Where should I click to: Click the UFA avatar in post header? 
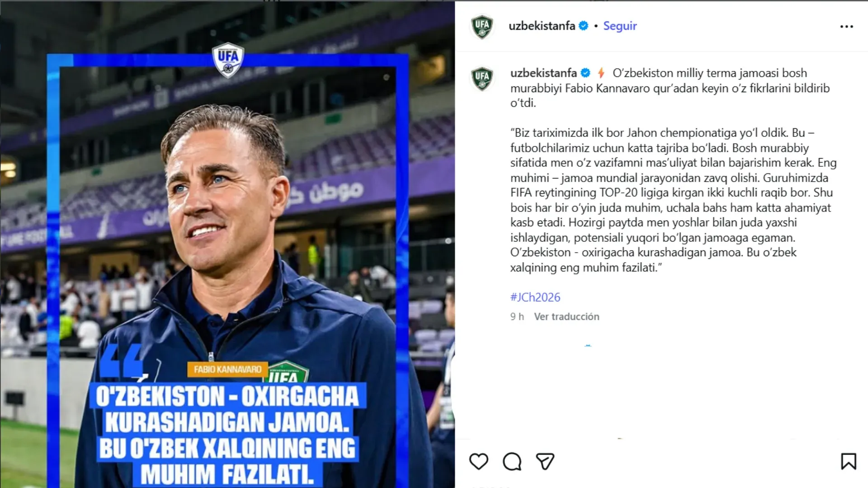coord(482,27)
